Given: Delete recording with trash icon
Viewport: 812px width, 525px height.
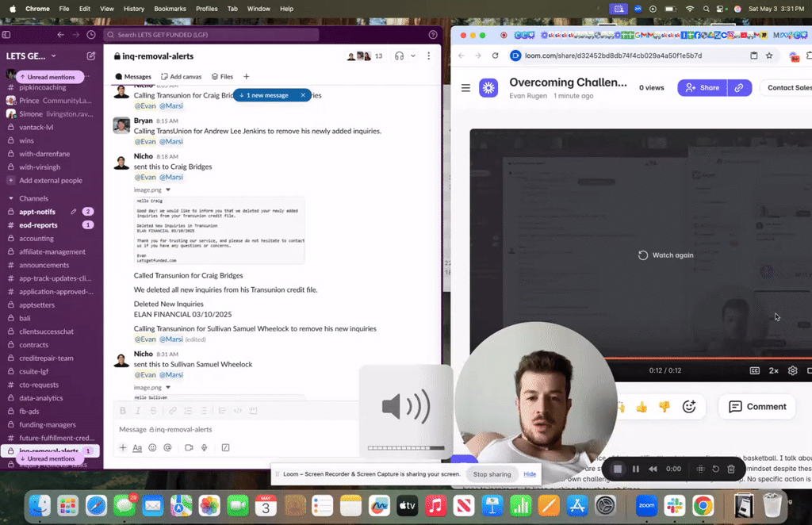Looking at the screenshot, I should (731, 469).
